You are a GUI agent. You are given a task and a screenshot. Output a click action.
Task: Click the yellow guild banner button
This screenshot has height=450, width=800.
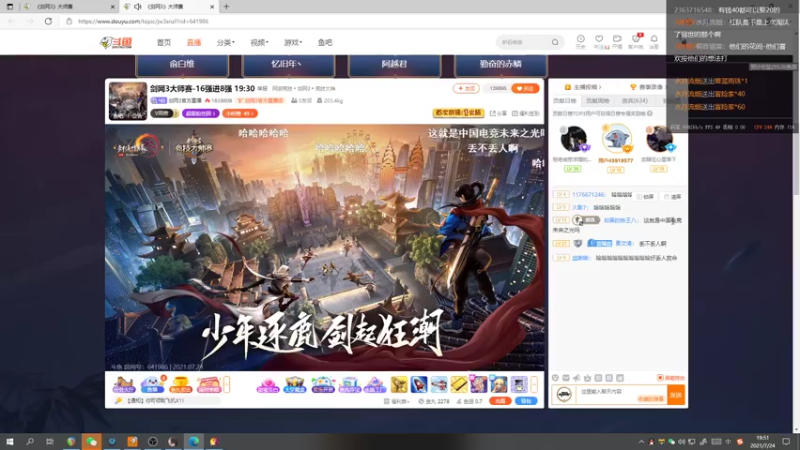coord(458,113)
